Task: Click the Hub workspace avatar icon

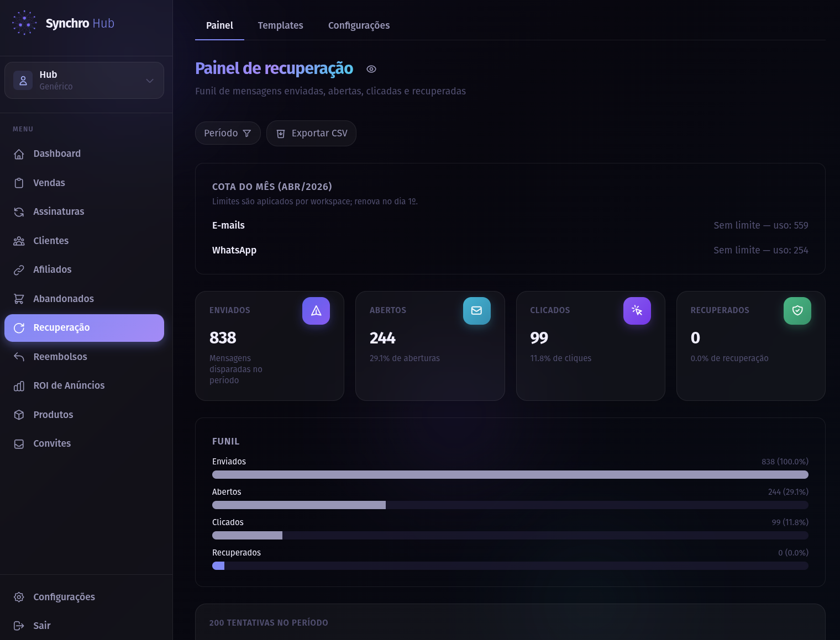Action: click(x=23, y=81)
